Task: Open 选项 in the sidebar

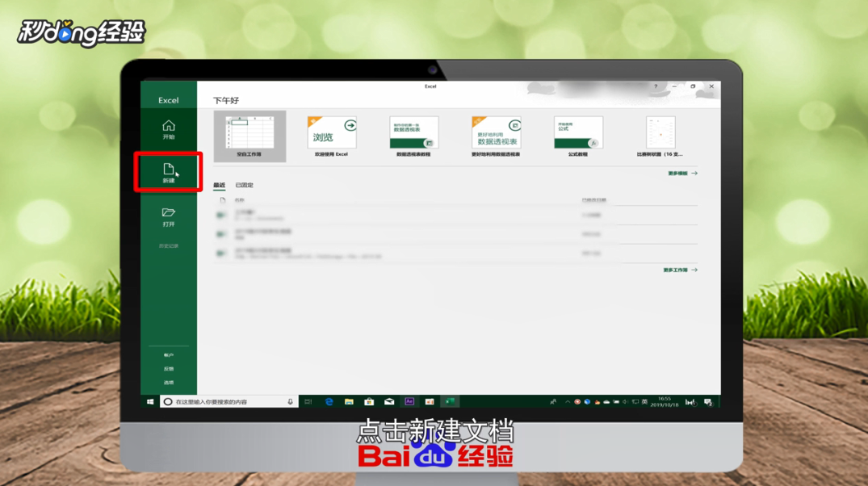Action: click(168, 383)
